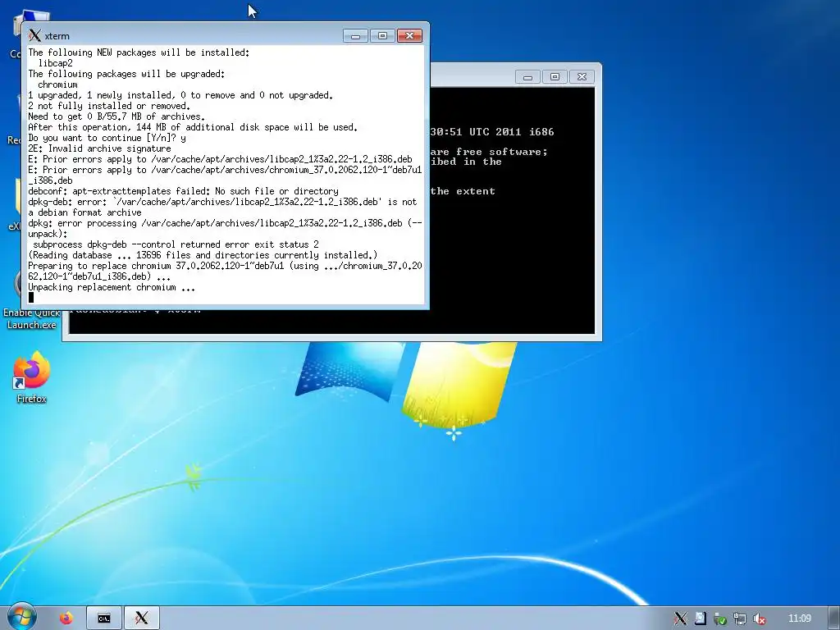840x630 pixels.
Task: Click the Xming X tray icon
Action: [680, 619]
